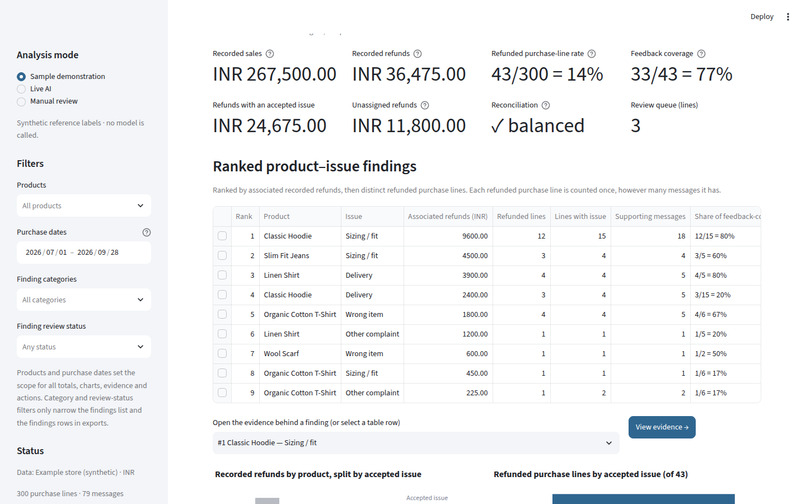Click the INR 11,800.00 unassigned refunds value
This screenshot has width=806, height=504.
pos(409,125)
